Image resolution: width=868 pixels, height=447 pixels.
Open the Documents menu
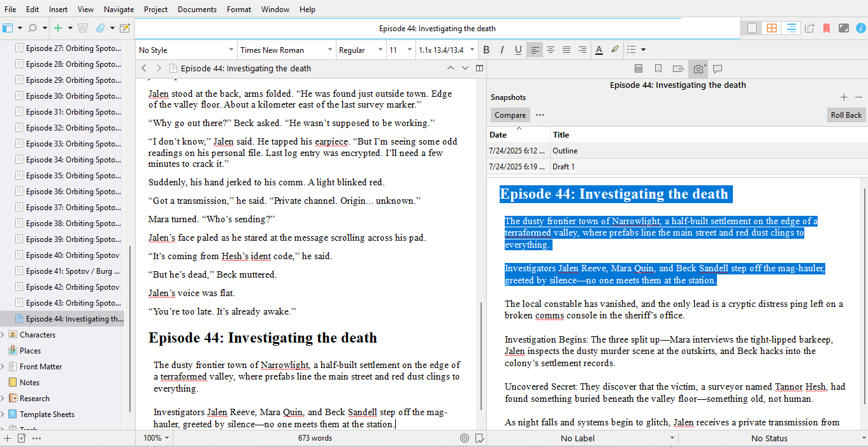click(197, 10)
